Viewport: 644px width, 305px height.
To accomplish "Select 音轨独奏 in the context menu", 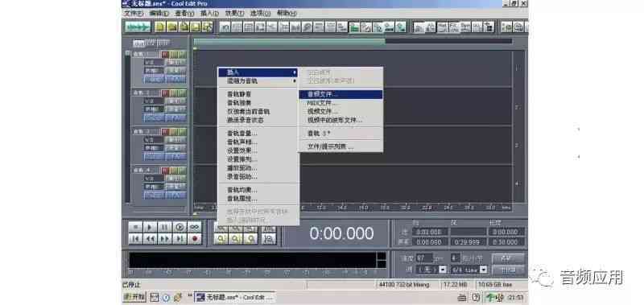I will pyautogui.click(x=258, y=103).
